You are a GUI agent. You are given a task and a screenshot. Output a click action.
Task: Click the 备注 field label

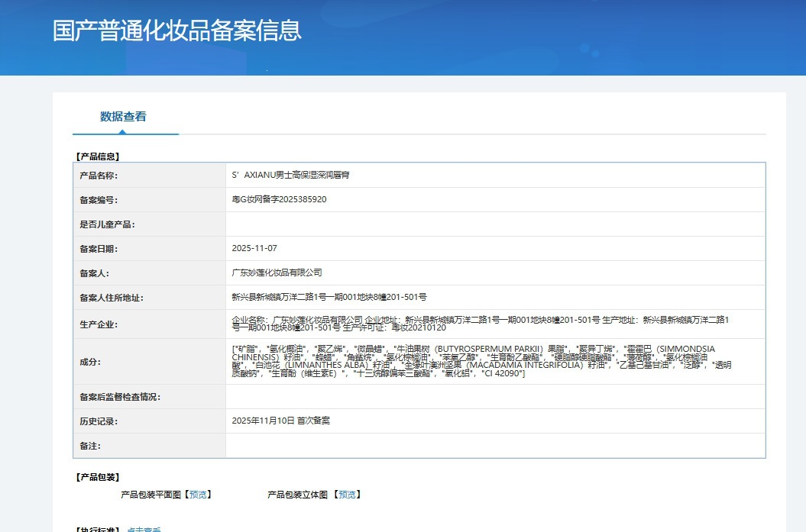pos(90,447)
